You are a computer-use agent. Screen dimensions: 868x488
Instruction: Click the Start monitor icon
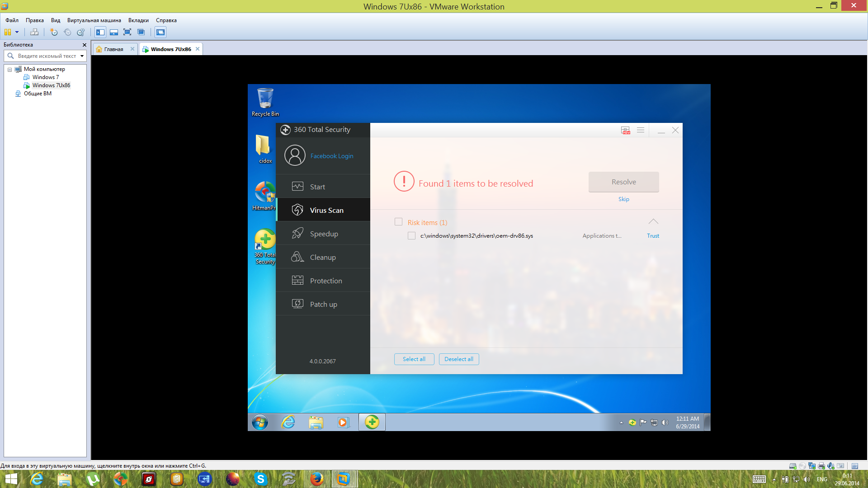click(297, 187)
